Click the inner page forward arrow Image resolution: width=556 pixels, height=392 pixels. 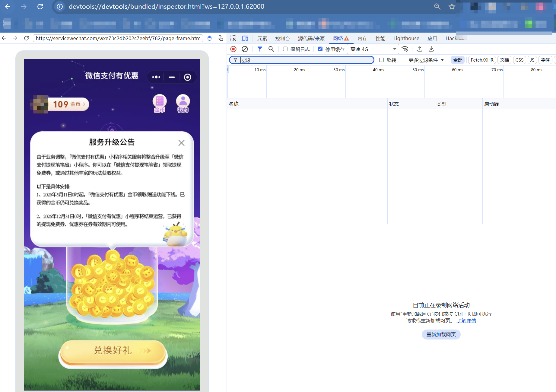click(x=15, y=38)
